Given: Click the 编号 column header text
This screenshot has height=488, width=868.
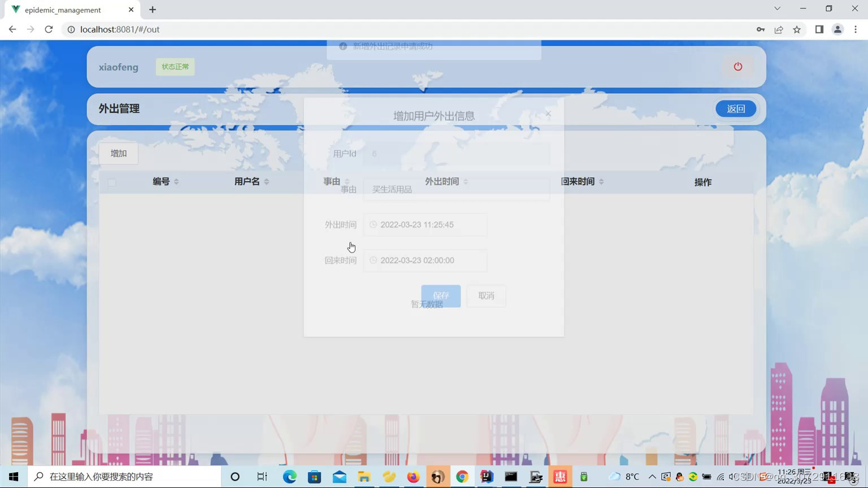Looking at the screenshot, I should coord(161,181).
